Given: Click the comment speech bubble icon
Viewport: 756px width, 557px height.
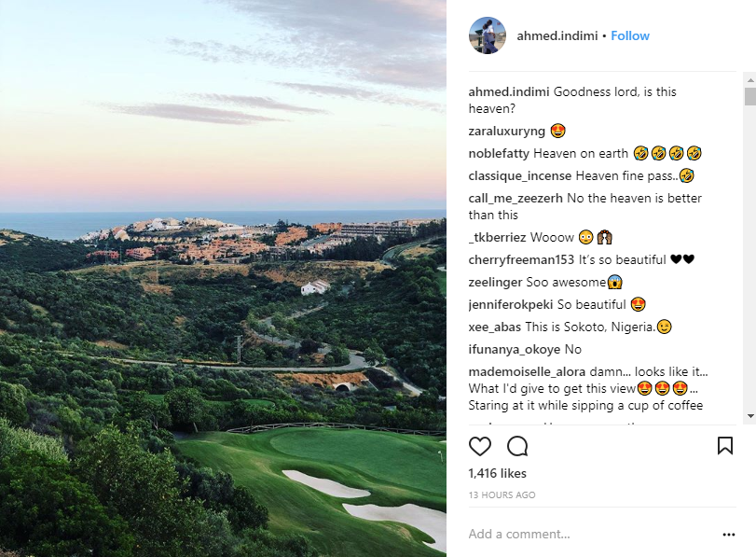Looking at the screenshot, I should (x=517, y=446).
